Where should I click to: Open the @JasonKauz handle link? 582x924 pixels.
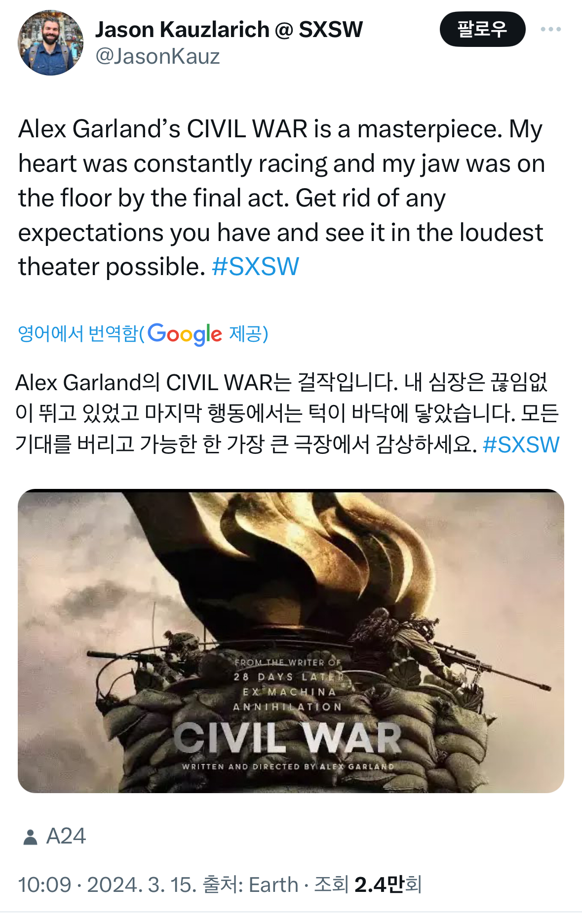(x=157, y=56)
